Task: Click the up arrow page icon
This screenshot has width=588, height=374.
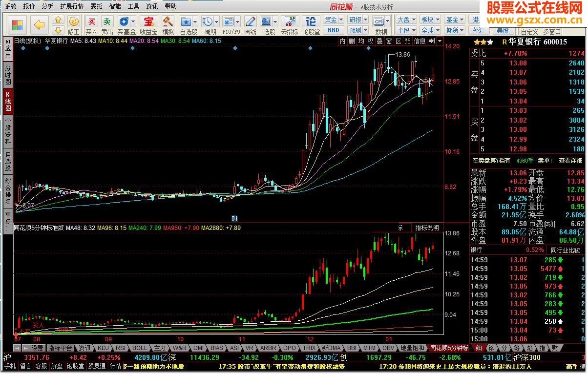Action: (58, 20)
